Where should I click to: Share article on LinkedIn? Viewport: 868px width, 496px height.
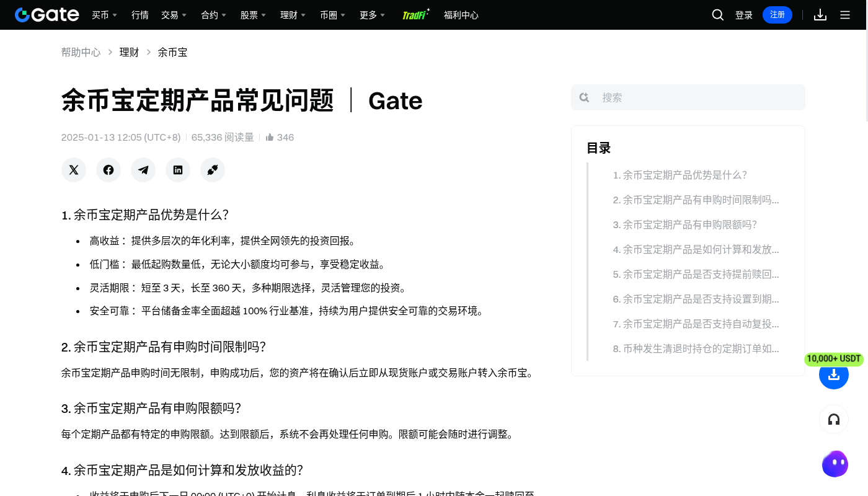(x=178, y=170)
